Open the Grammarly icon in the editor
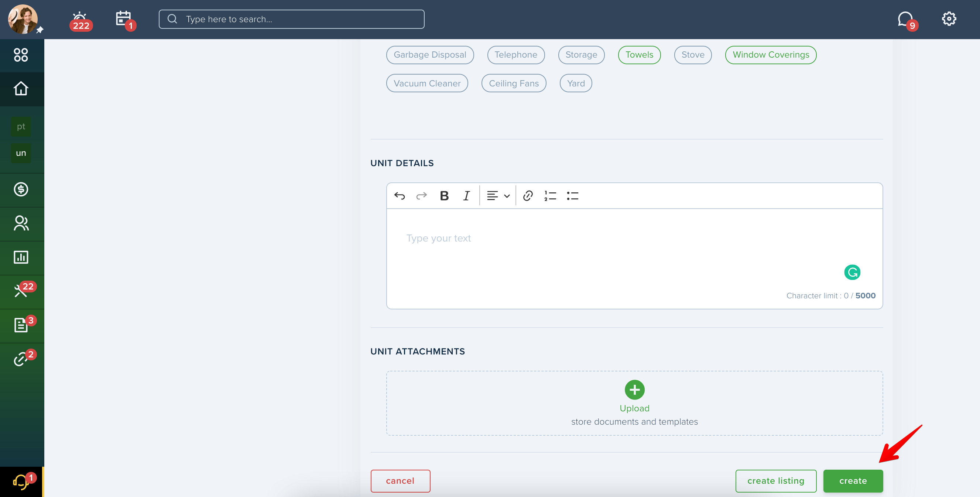This screenshot has height=497, width=980. (852, 273)
